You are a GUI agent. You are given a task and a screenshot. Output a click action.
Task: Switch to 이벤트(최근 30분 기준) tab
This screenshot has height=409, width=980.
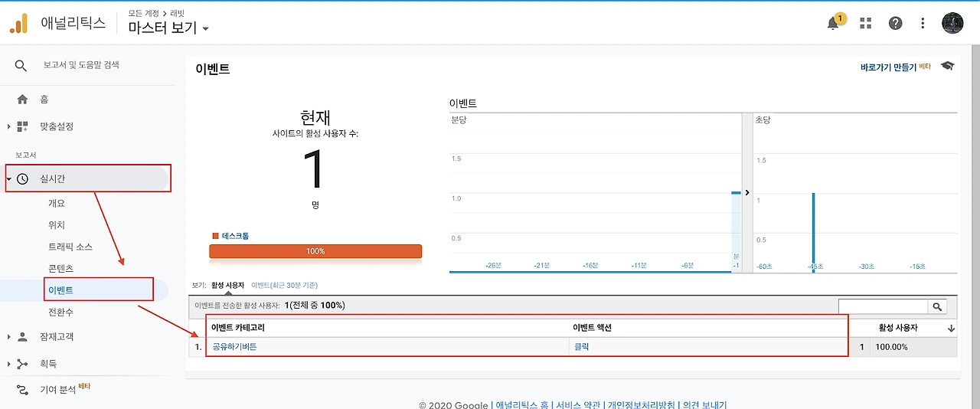284,285
